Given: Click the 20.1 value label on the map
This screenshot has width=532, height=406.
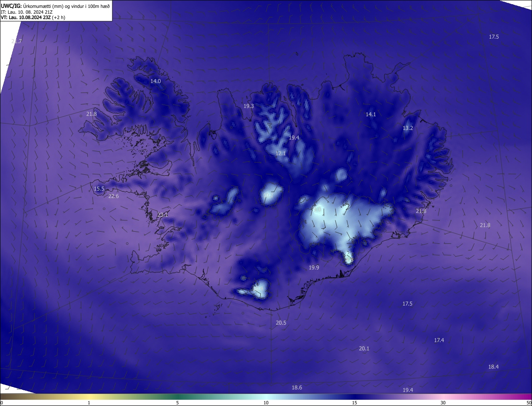Looking at the screenshot, I should pyautogui.click(x=364, y=348).
